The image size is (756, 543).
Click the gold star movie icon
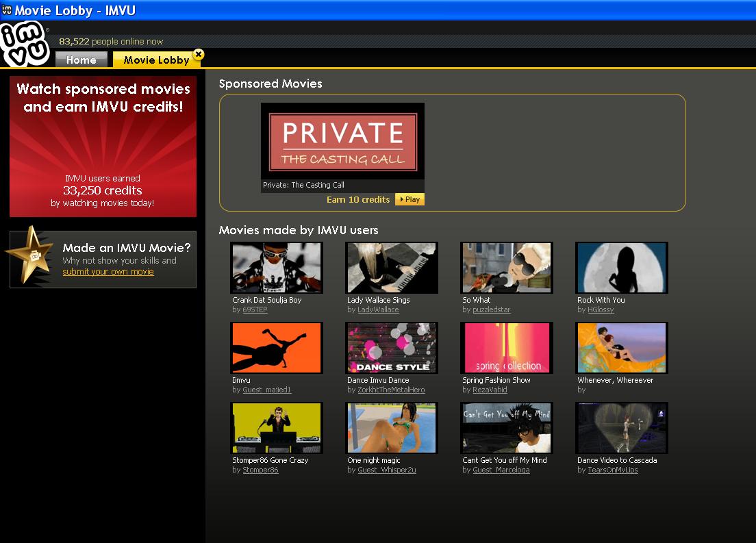(30, 255)
